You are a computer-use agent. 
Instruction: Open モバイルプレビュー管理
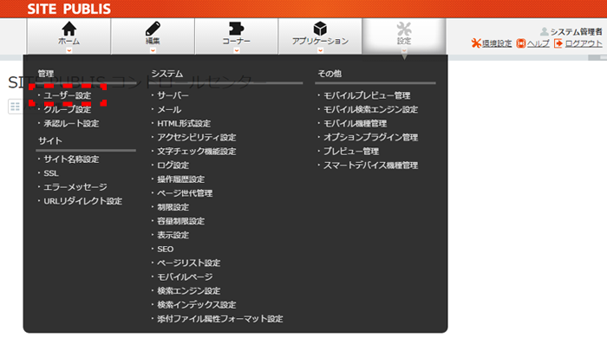click(367, 95)
